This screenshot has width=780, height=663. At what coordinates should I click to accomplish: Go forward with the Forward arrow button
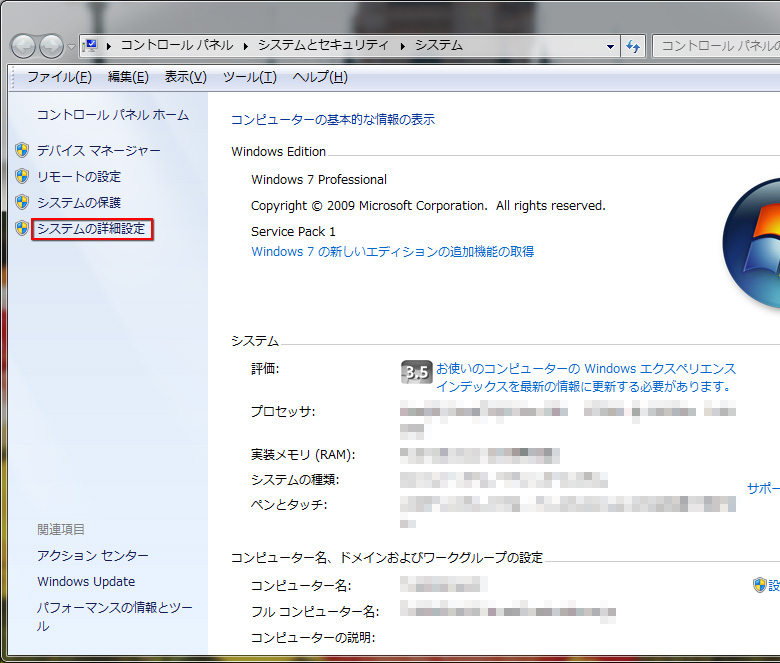[51, 46]
